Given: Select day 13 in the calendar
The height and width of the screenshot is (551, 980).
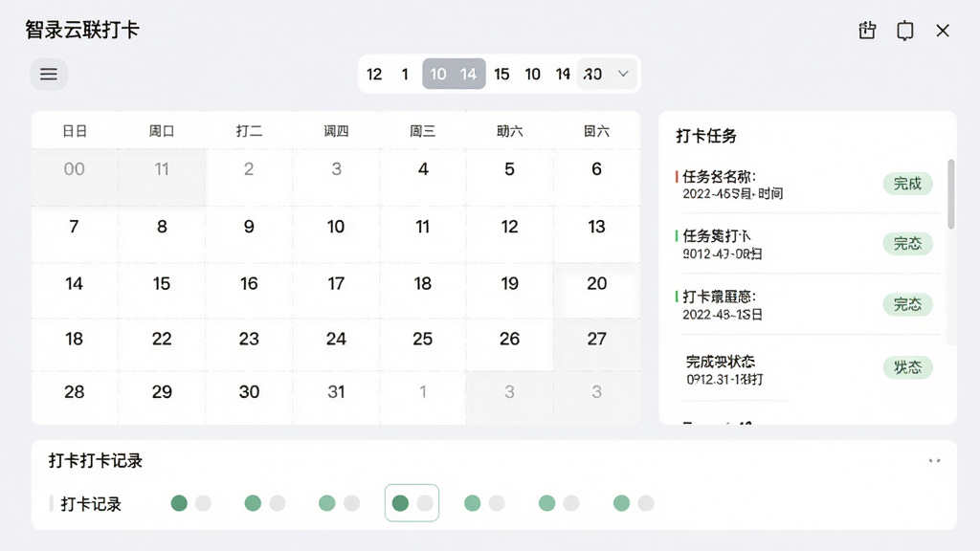Looking at the screenshot, I should pyautogui.click(x=597, y=234).
